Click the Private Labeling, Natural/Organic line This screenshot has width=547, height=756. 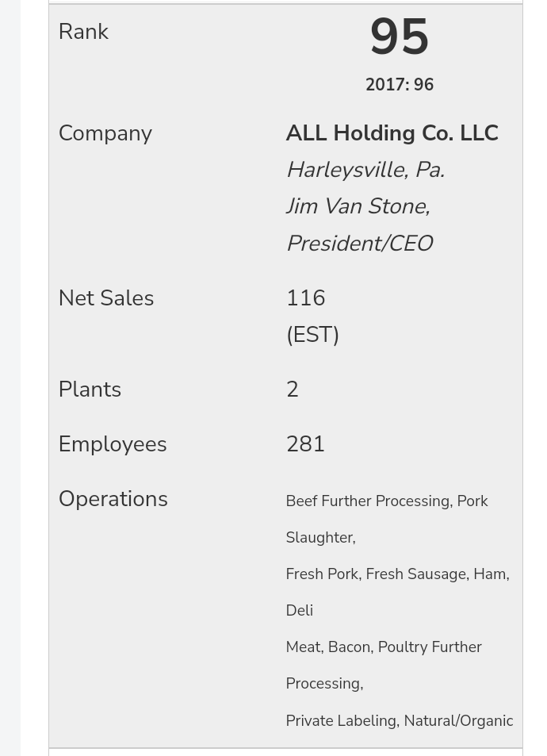pos(399,721)
